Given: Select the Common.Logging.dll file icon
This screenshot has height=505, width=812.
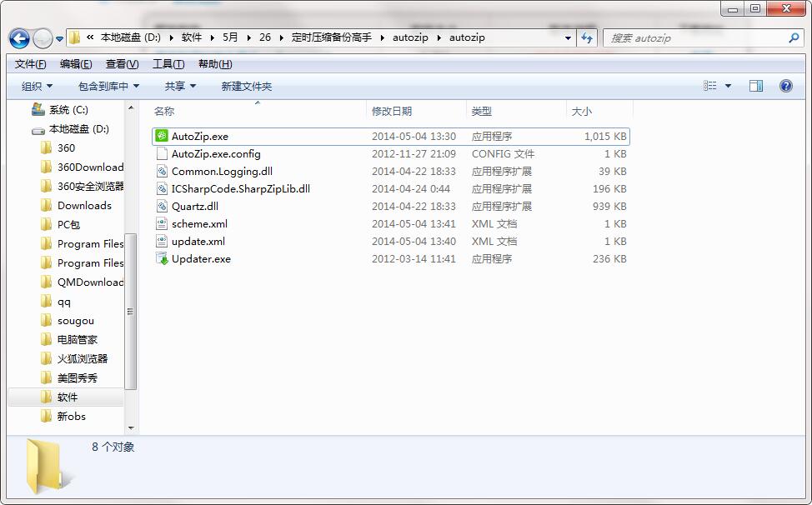Looking at the screenshot, I should pyautogui.click(x=162, y=172).
